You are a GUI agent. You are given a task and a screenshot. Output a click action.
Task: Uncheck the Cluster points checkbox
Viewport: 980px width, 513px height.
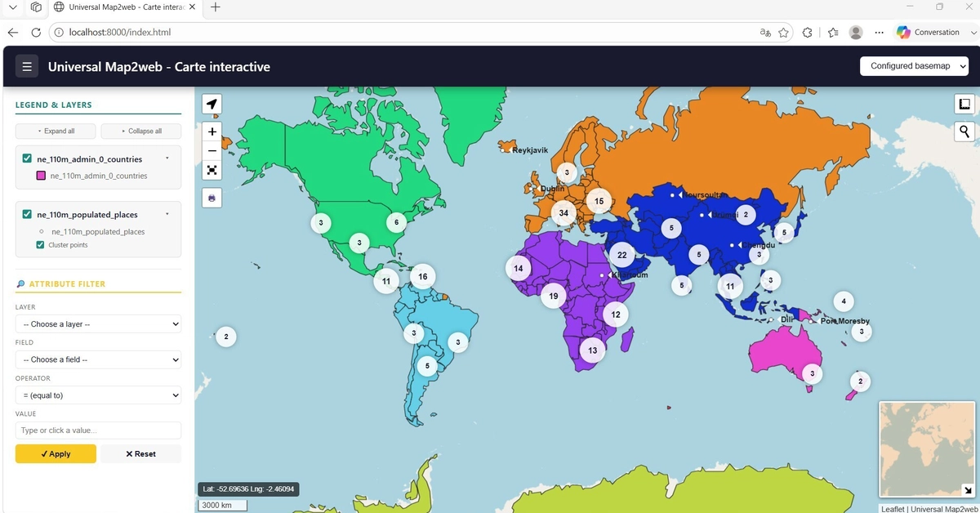click(41, 245)
